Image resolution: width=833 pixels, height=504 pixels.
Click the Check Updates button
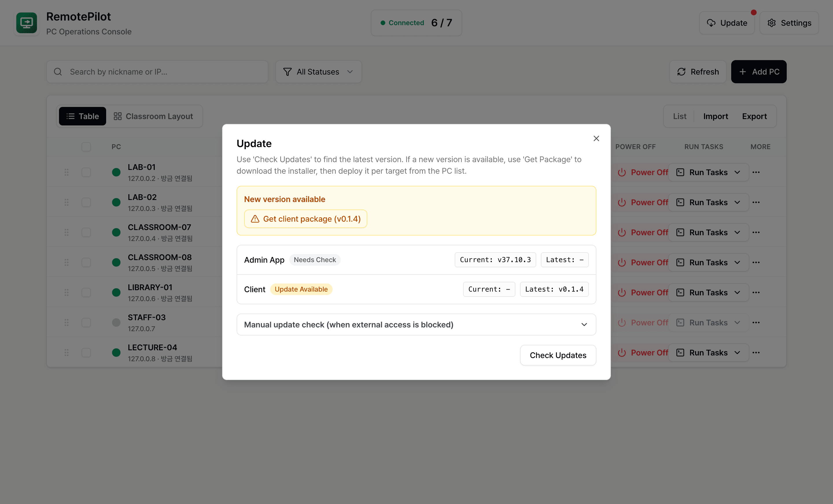pos(558,355)
